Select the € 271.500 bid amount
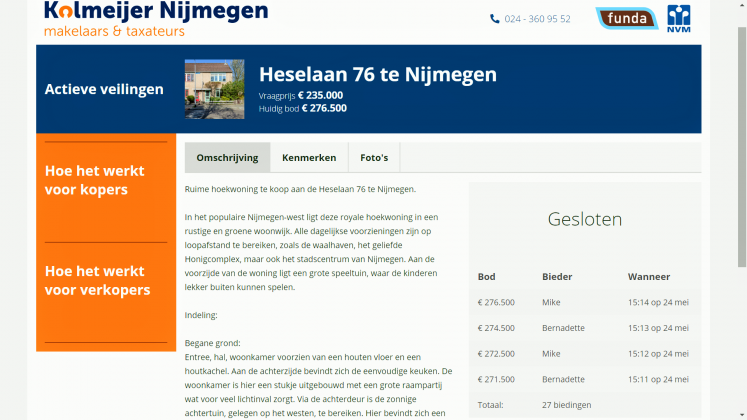Viewport: 747px width, 420px height. (x=496, y=380)
